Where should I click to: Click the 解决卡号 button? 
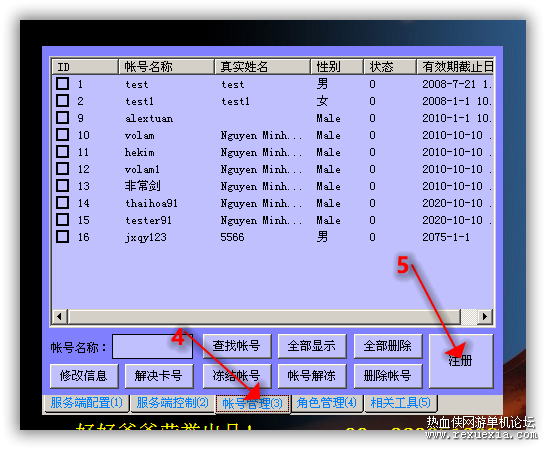(x=159, y=376)
